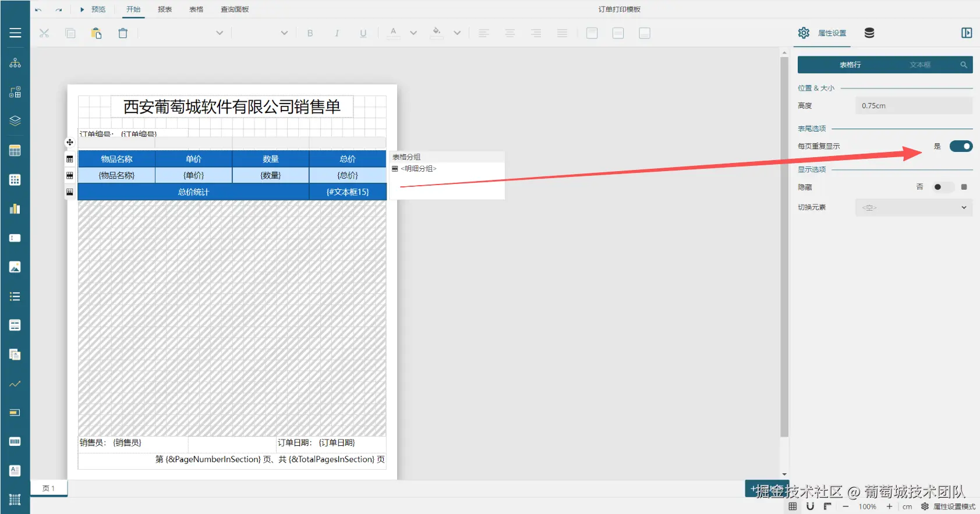
Task: Collapse the 表尾选项 section
Action: (x=812, y=129)
